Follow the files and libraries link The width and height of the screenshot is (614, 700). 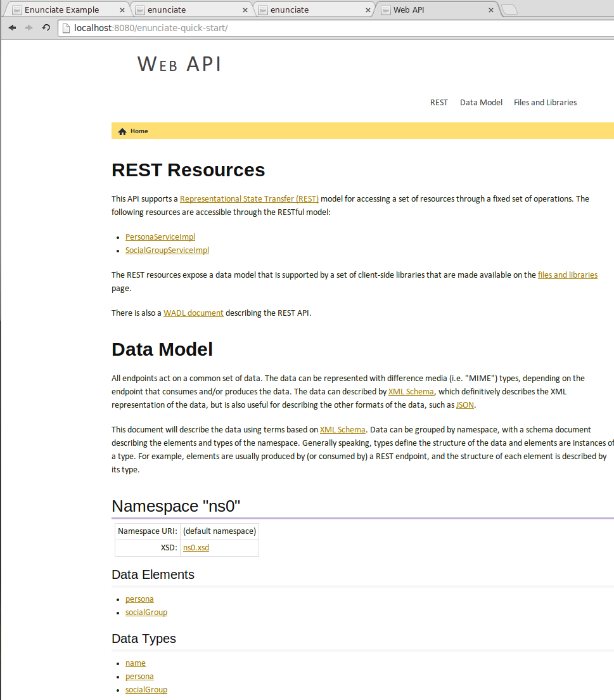[568, 275]
